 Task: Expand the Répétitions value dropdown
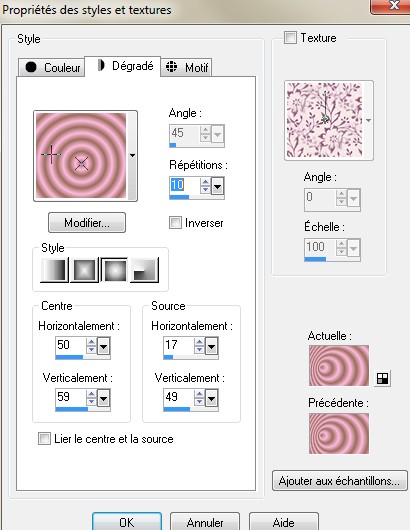tap(217, 186)
